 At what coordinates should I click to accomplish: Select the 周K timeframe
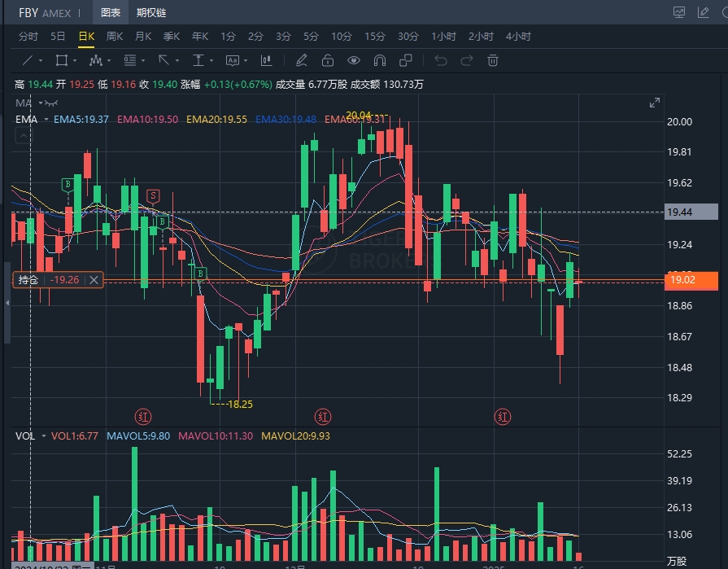(114, 37)
